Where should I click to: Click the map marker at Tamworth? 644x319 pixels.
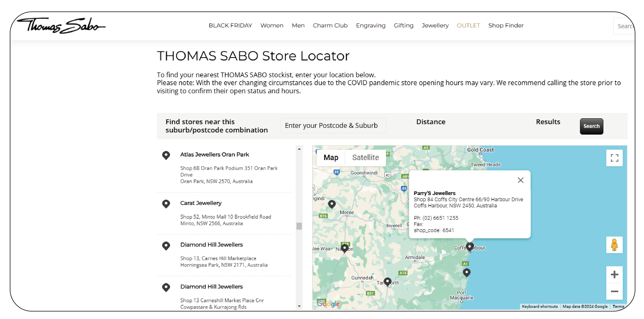coord(388,282)
